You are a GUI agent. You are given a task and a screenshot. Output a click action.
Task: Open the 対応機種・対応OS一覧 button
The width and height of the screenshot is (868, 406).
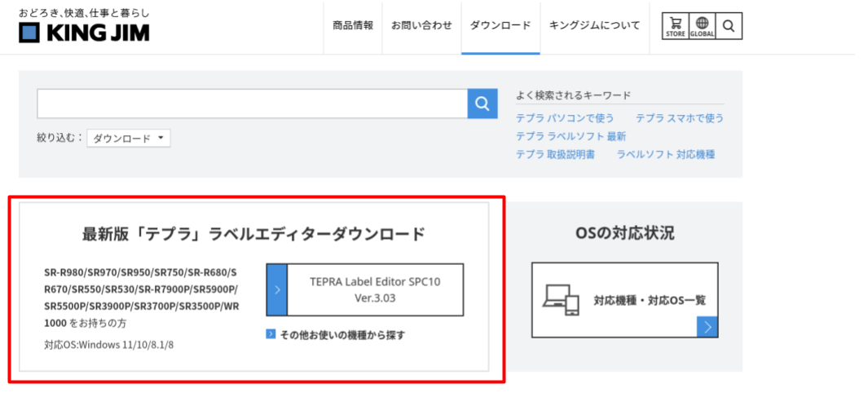point(625,300)
